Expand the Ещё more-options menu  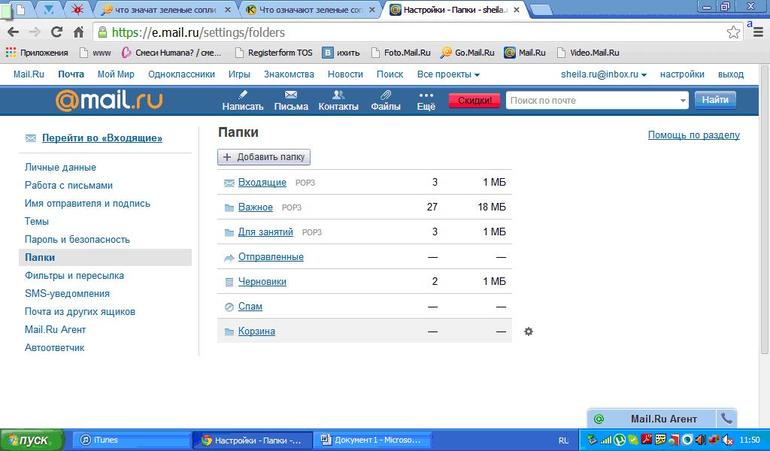426,100
